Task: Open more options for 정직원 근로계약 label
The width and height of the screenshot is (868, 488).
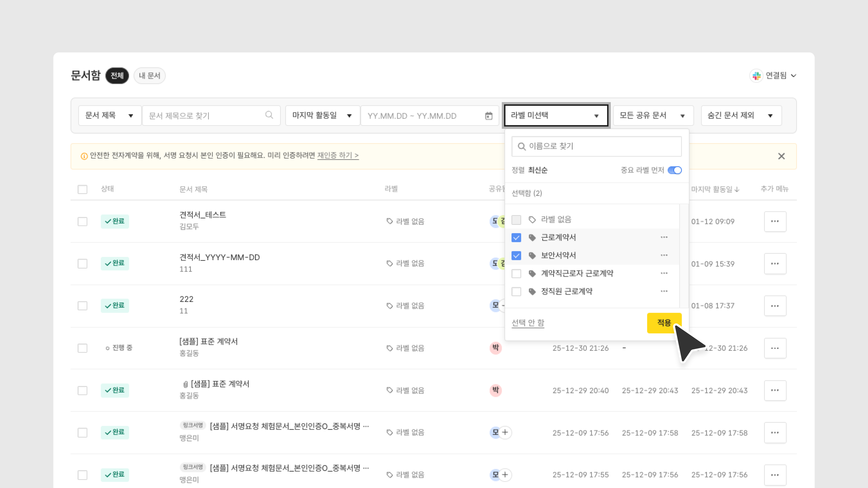Action: [664, 291]
